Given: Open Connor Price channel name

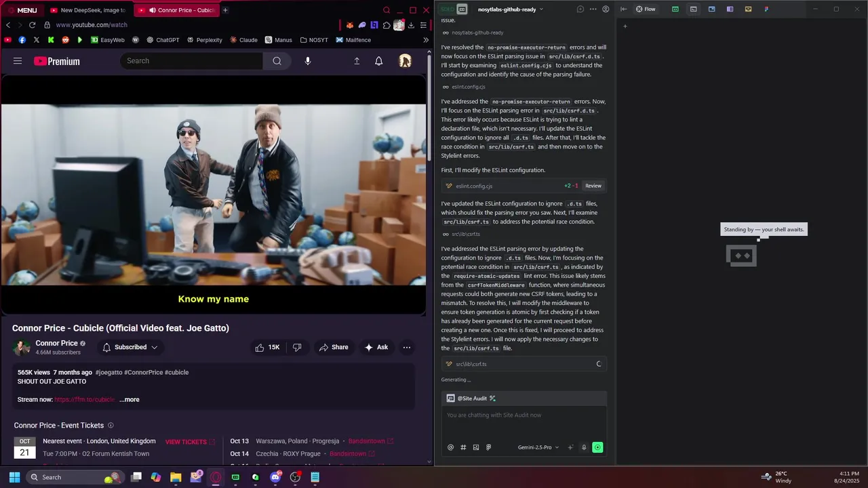Looking at the screenshot, I should (56, 343).
